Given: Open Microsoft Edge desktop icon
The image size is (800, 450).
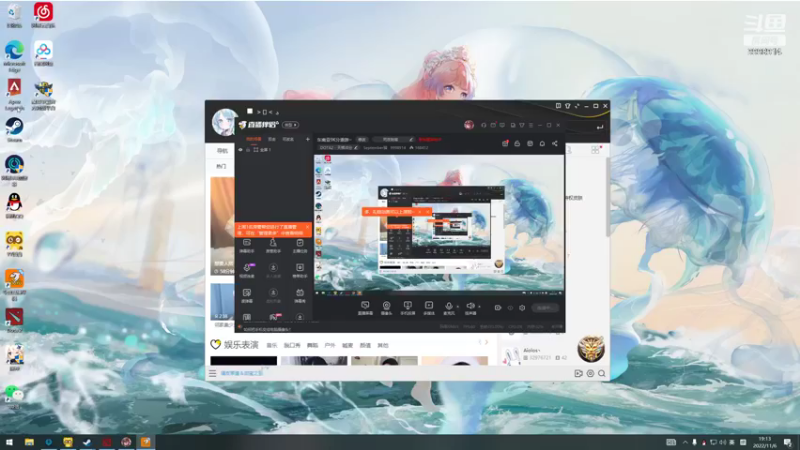Looking at the screenshot, I should click(14, 55).
